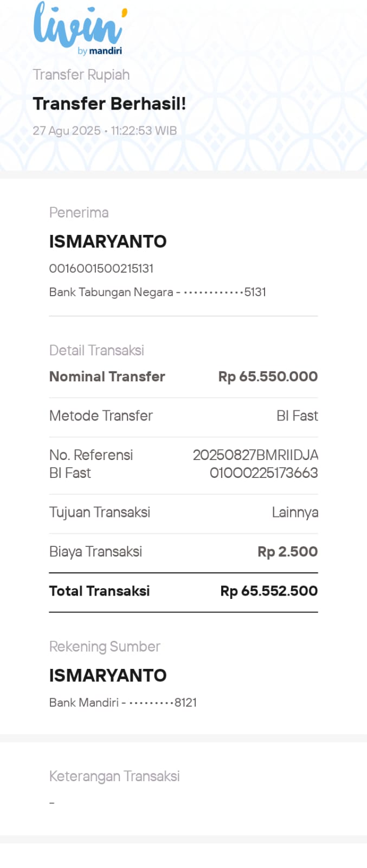This screenshot has width=367, height=868.
Task: Click the "Keterangan Transaksi" section label
Action: point(114,776)
